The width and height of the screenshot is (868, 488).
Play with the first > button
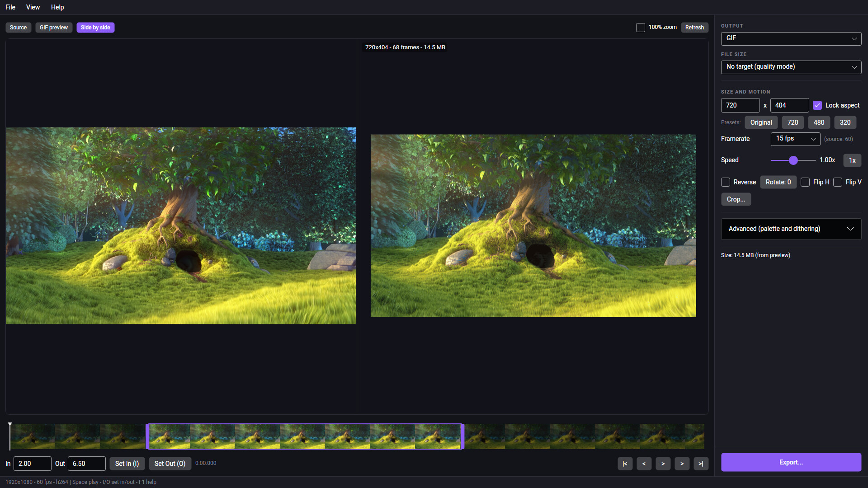[663, 464]
